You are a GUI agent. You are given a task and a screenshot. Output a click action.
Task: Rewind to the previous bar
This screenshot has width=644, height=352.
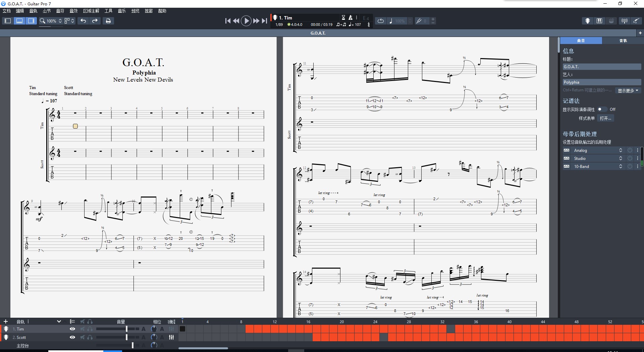236,21
